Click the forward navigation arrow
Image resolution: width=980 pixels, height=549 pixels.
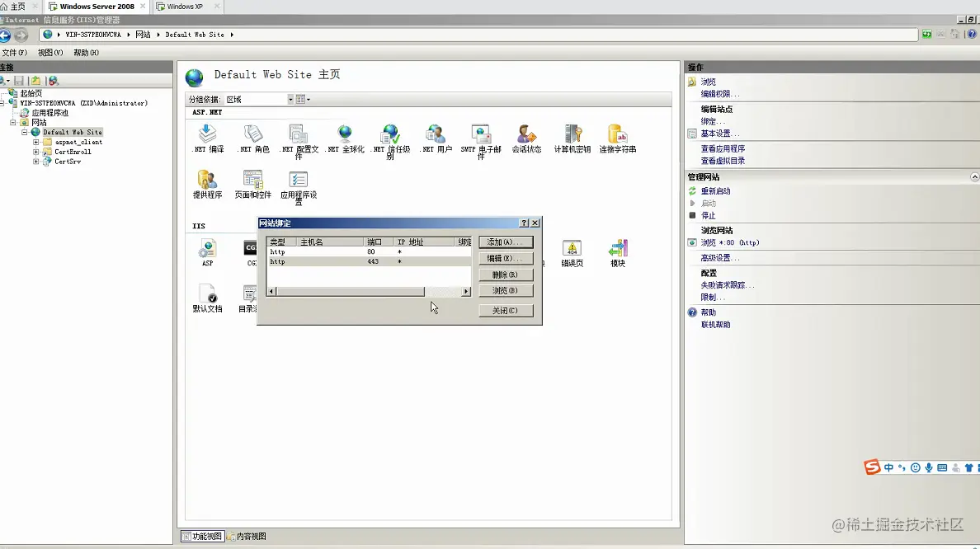21,35
